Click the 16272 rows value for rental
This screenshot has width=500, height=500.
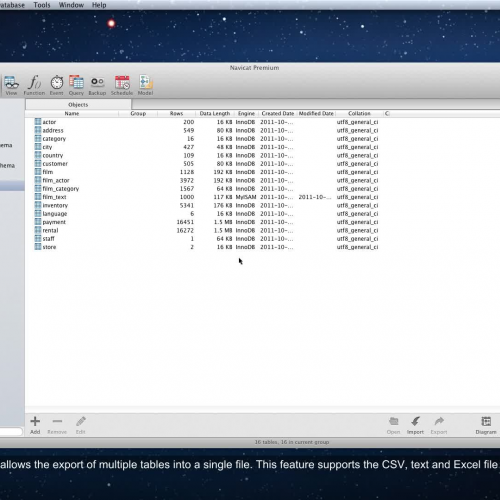click(185, 230)
